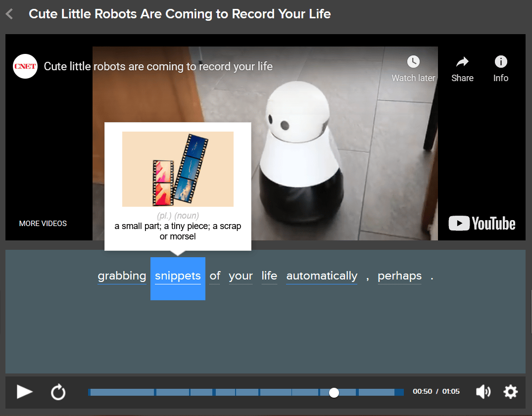Click the word "perhaps" in the caption
532x416 pixels.
(x=399, y=276)
